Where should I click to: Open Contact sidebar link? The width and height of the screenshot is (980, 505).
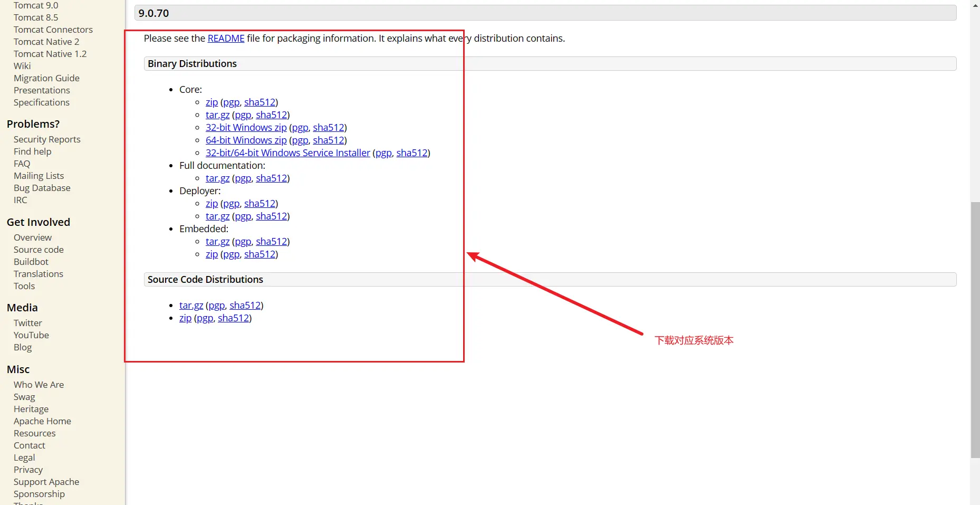[x=30, y=445]
